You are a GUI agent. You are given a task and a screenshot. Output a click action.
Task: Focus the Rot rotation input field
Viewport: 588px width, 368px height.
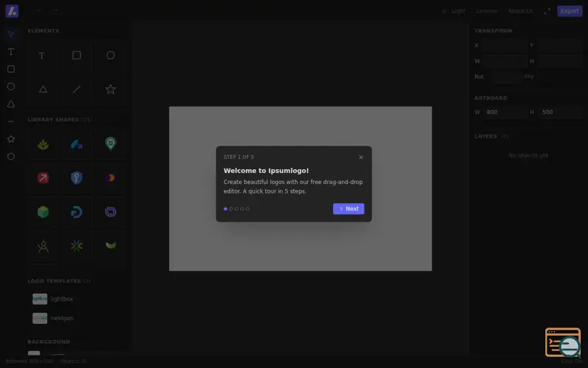point(507,77)
